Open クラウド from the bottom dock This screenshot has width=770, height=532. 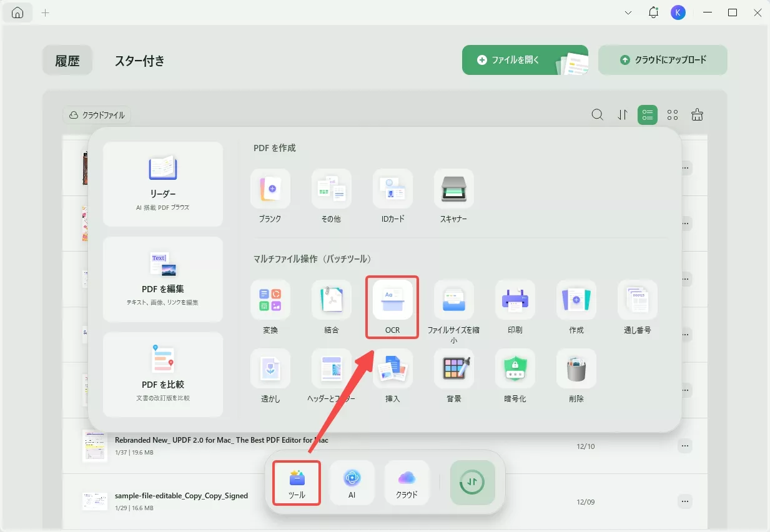click(x=407, y=482)
